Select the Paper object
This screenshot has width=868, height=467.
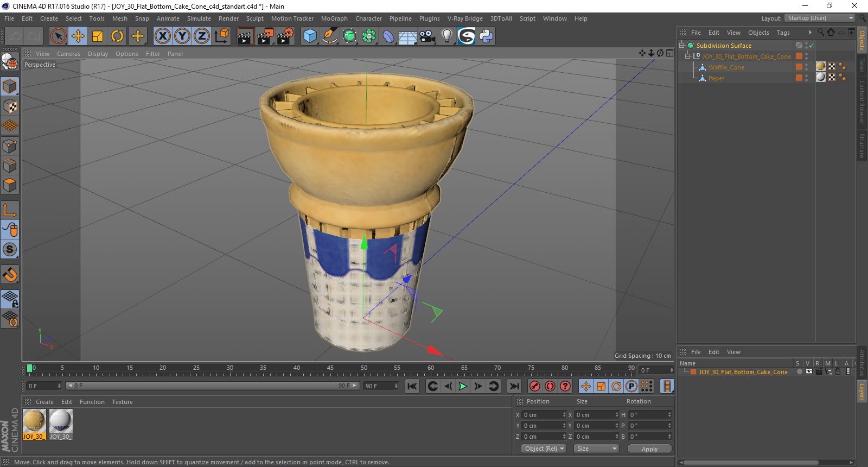tap(716, 78)
